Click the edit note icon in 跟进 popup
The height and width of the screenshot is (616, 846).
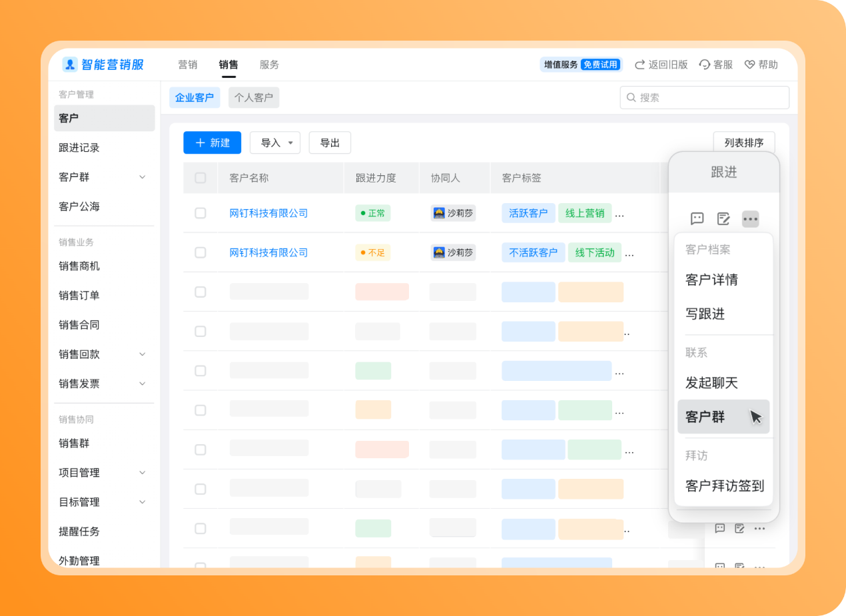(723, 218)
